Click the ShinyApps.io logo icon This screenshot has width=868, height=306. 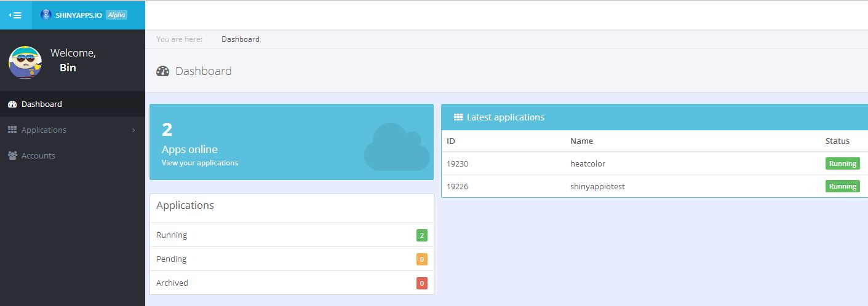pyautogui.click(x=46, y=15)
